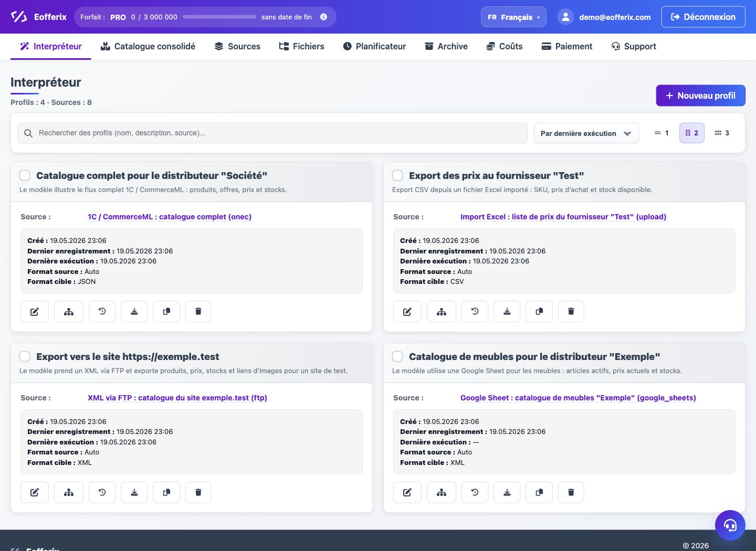This screenshot has width=756, height=551.
Task: Go to the Archive tab
Action: 446,46
